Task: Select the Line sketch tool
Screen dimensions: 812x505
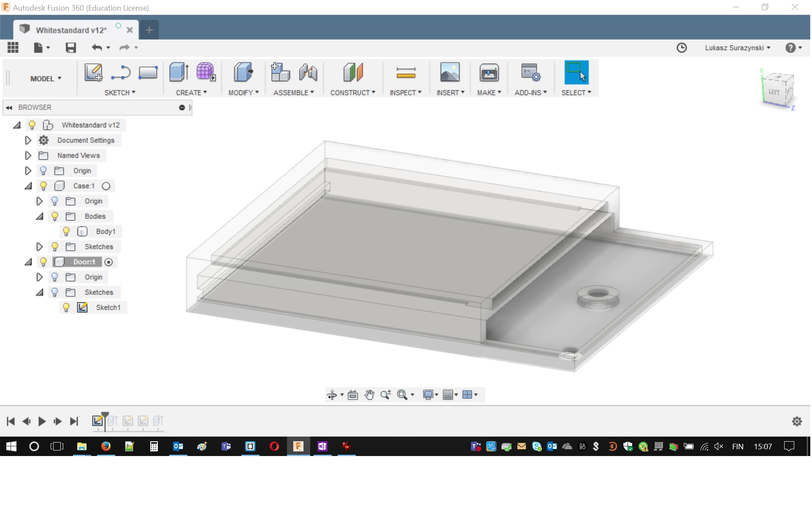Action: 121,73
